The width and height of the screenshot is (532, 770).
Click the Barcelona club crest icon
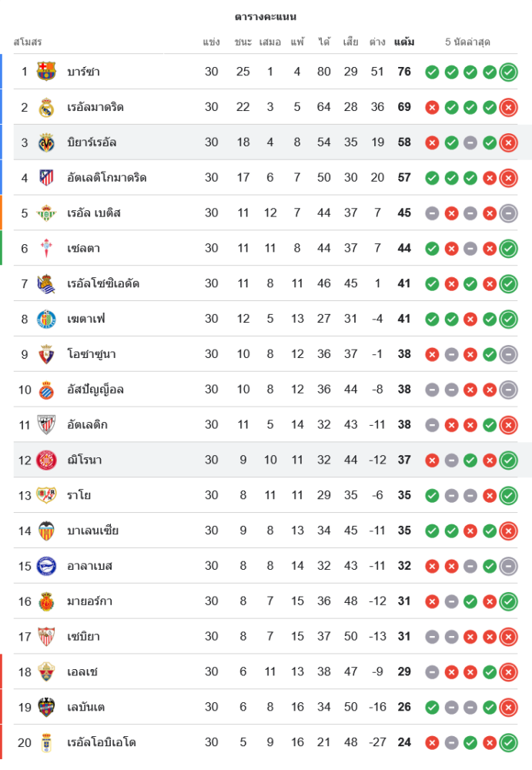pyautogui.click(x=46, y=72)
